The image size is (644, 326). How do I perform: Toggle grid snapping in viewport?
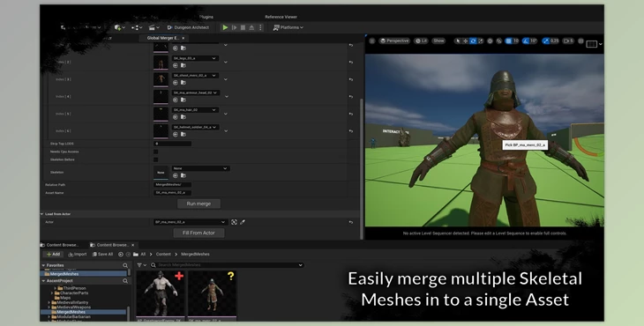click(508, 41)
